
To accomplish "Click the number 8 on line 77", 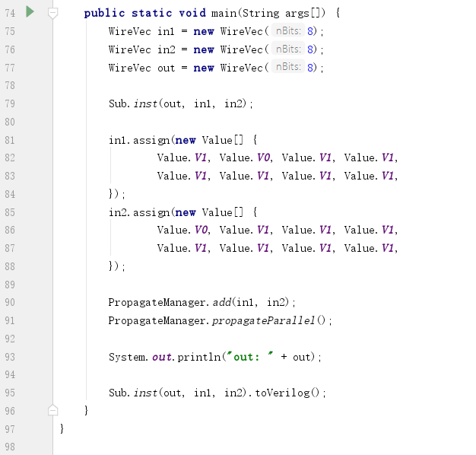I will (x=310, y=68).
